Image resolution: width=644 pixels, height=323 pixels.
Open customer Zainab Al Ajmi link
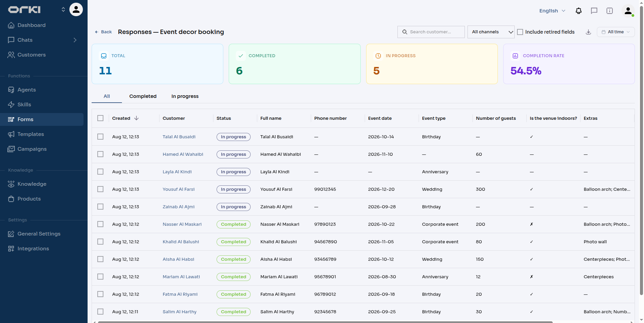179,207
